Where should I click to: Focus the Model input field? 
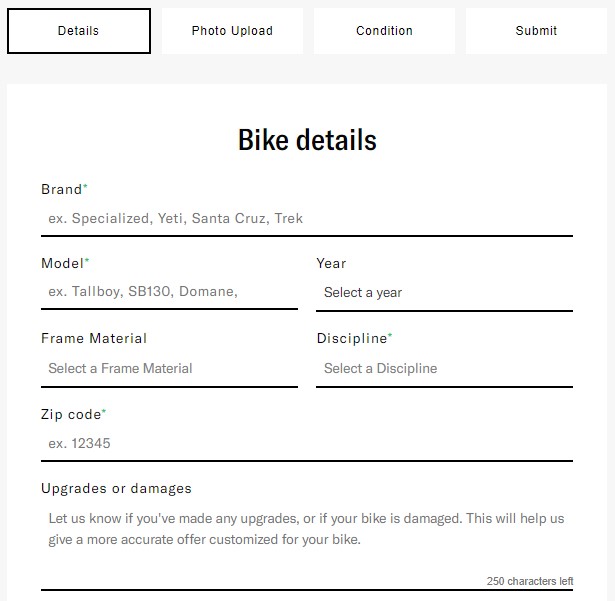[169, 293]
